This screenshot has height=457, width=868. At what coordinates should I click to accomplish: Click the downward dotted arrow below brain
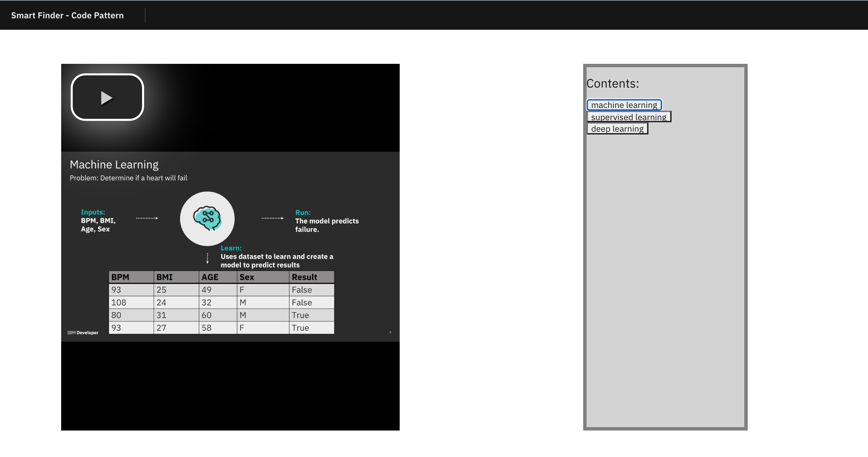[207, 258]
